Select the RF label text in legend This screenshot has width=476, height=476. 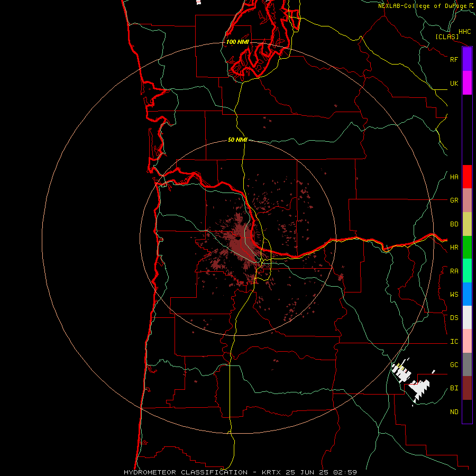454,59
